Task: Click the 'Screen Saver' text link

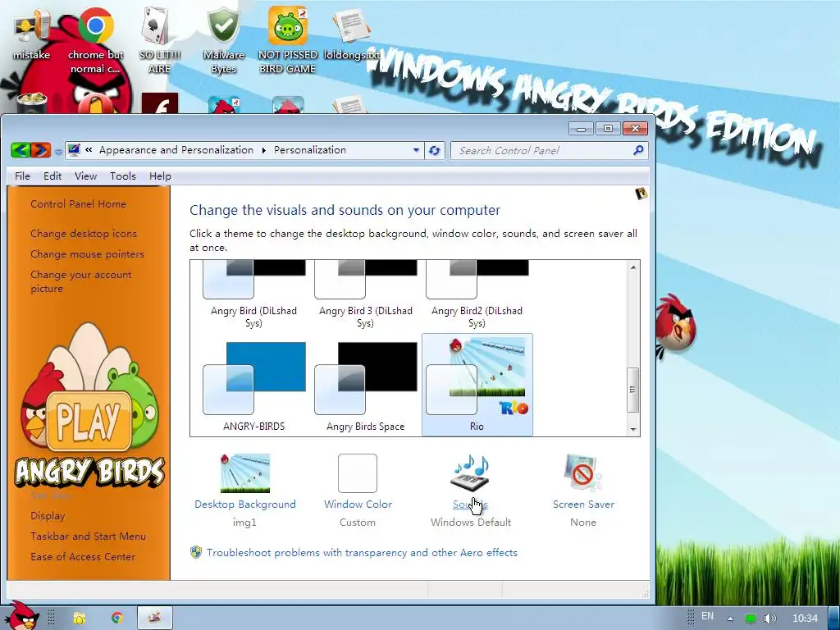Action: [583, 504]
